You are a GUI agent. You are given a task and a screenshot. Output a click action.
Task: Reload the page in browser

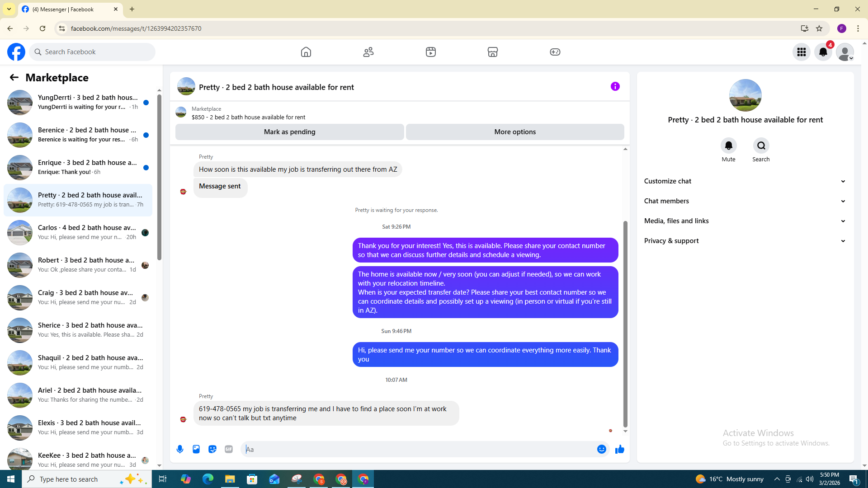[42, 28]
